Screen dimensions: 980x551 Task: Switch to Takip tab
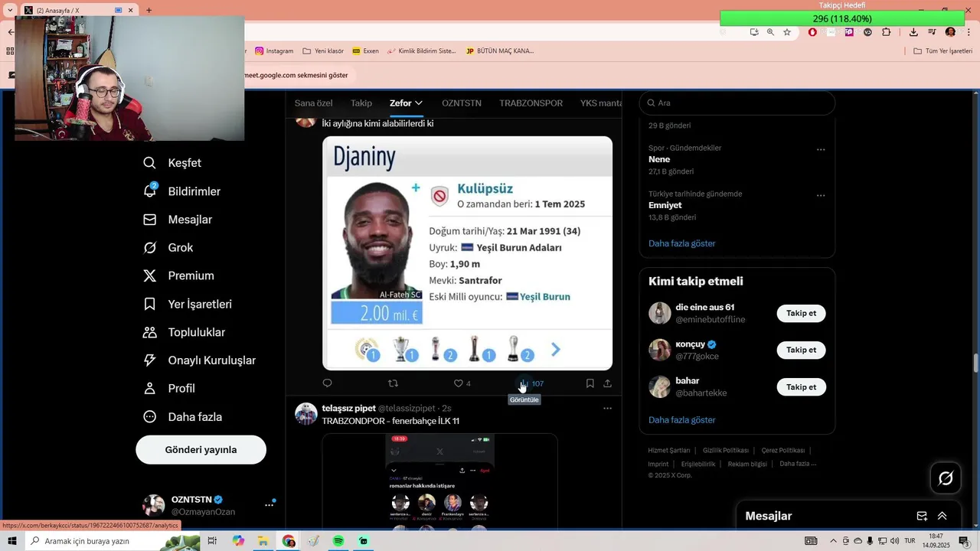pos(361,103)
